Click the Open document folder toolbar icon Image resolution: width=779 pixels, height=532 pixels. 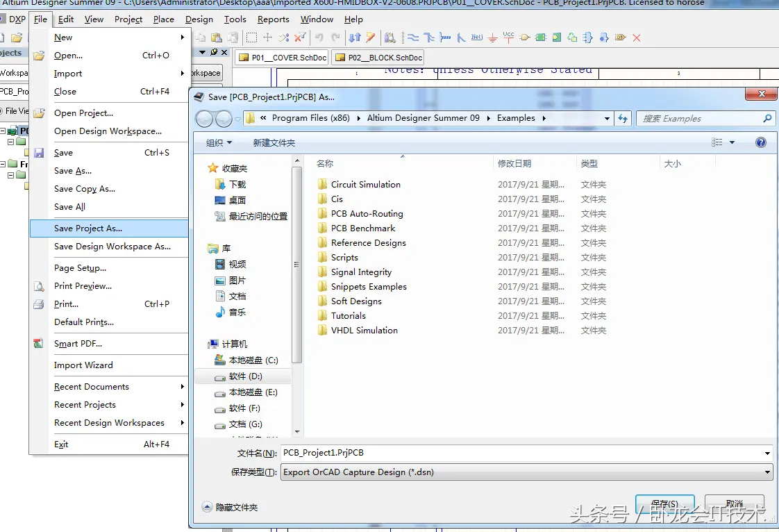pyautogui.click(x=17, y=38)
